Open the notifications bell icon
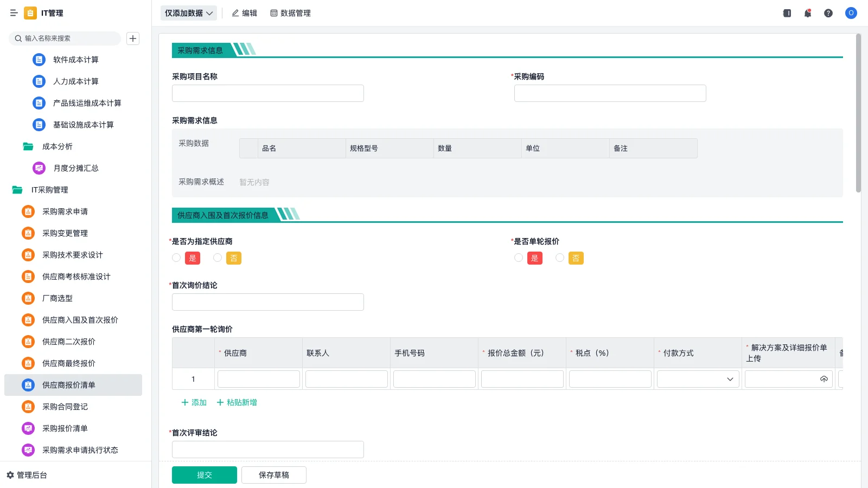868x488 pixels. pyautogui.click(x=808, y=13)
